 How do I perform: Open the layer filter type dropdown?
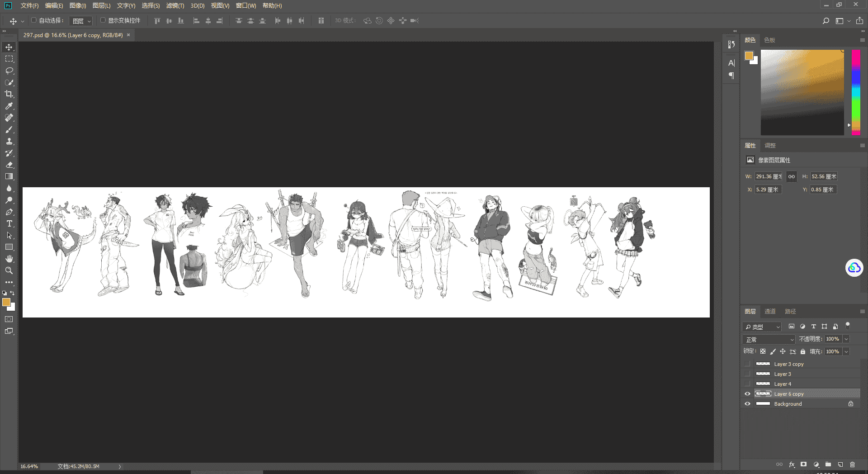pos(762,327)
